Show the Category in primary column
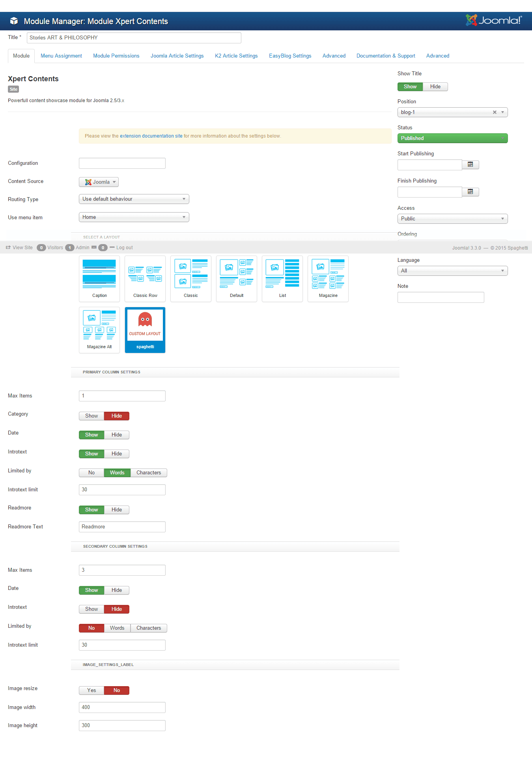The image size is (532, 765). coord(91,416)
